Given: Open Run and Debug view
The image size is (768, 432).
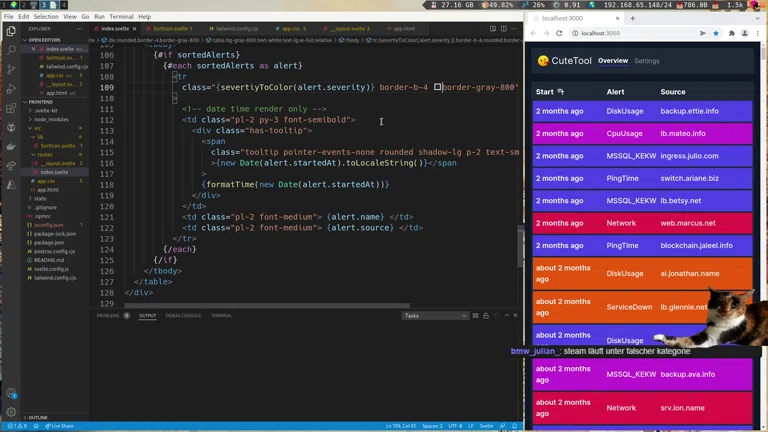Looking at the screenshot, I should (11, 89).
